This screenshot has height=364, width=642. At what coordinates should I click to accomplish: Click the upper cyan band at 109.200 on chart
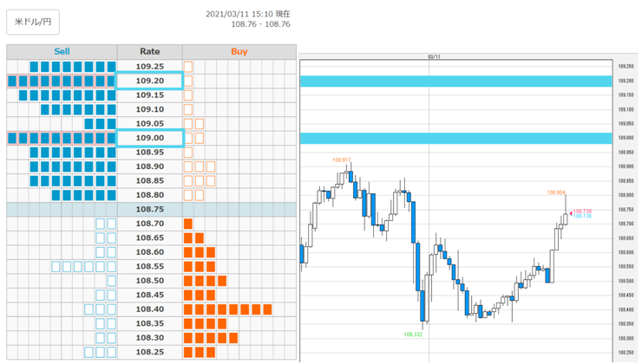point(456,81)
